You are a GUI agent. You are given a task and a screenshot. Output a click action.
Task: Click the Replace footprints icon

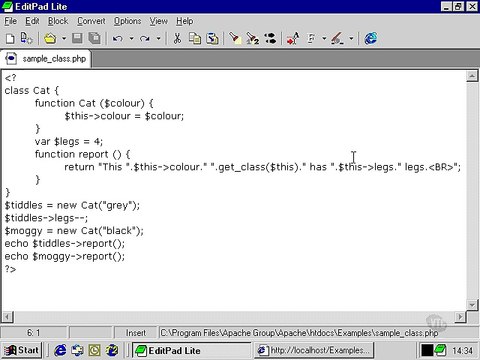coord(270,39)
